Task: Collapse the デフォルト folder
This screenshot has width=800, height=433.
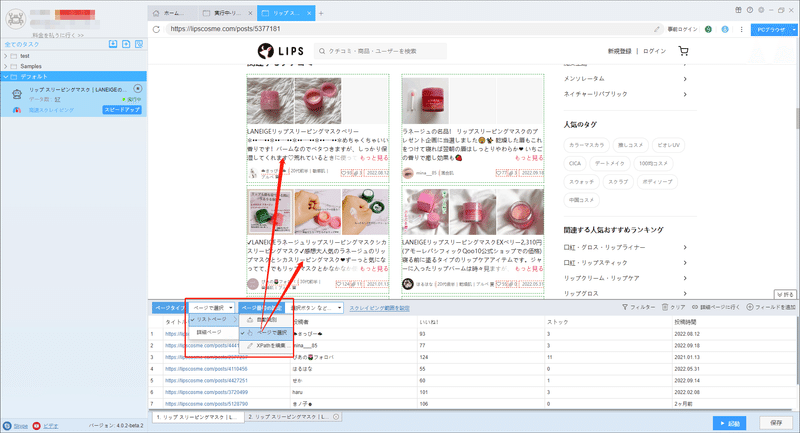Action: point(6,77)
